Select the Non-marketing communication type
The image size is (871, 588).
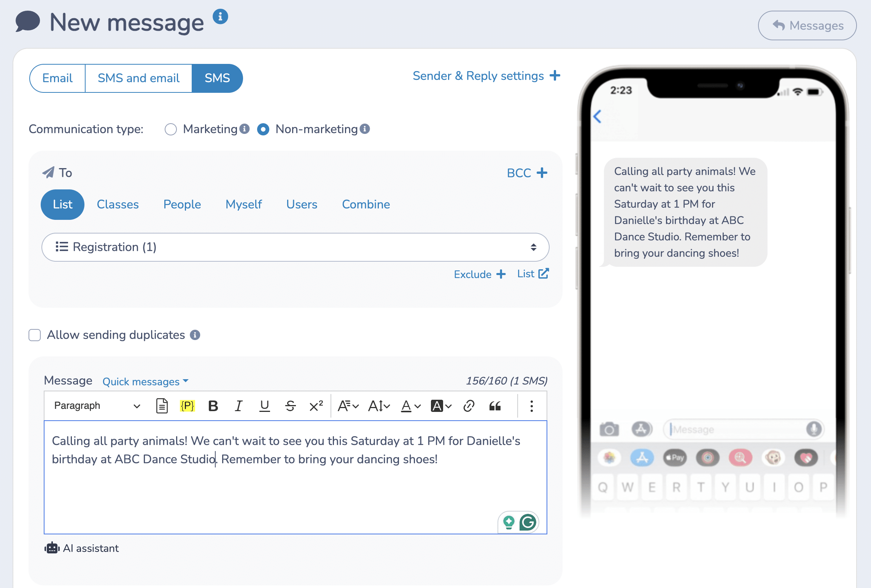point(263,129)
